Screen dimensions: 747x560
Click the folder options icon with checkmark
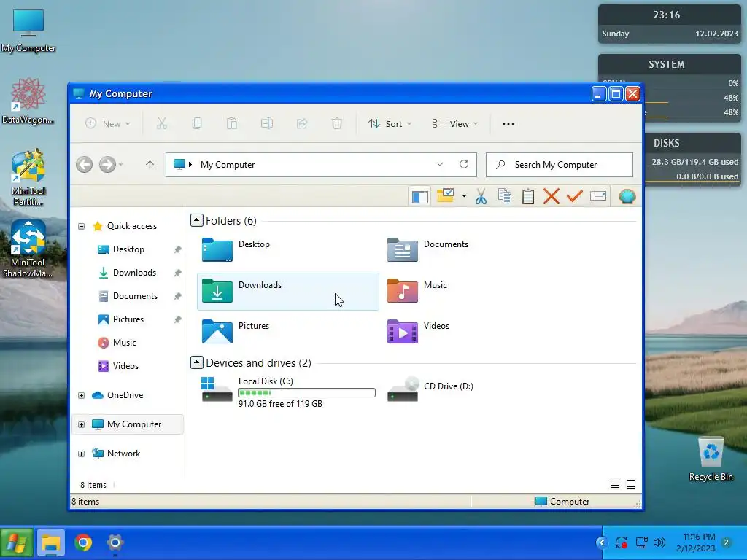(x=446, y=195)
